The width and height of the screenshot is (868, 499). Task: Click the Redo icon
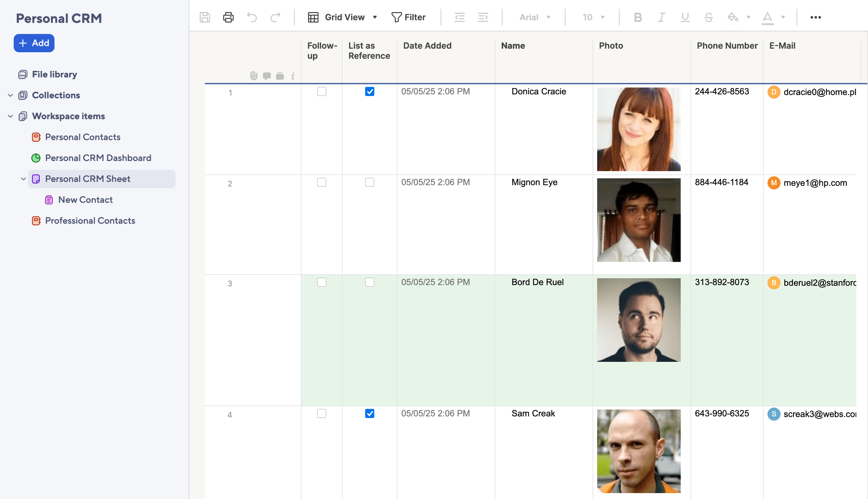click(x=275, y=17)
